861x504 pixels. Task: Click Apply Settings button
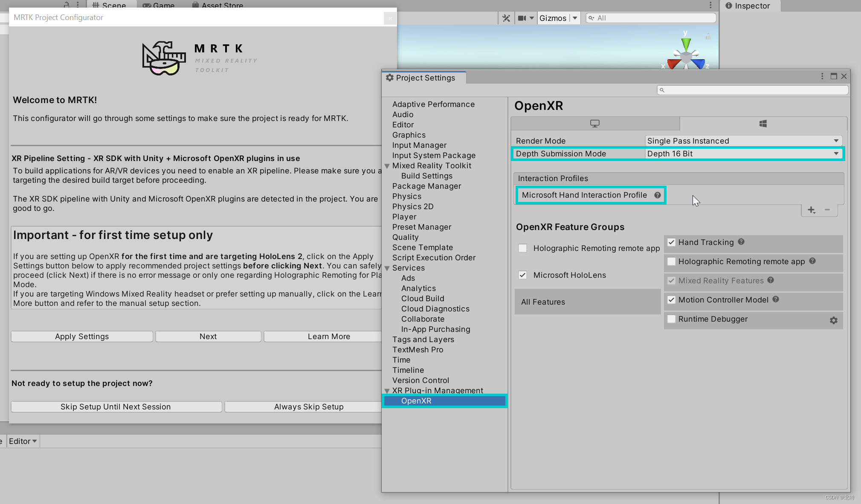pos(82,337)
